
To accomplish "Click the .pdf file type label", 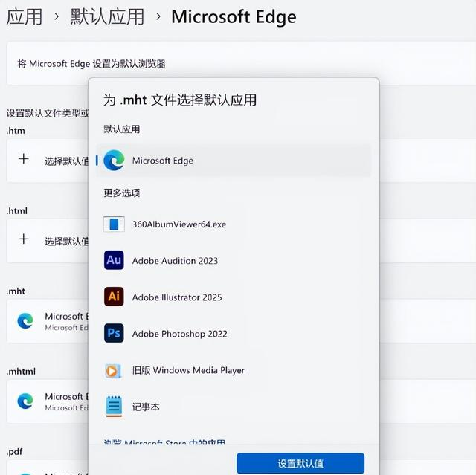I will [15, 452].
